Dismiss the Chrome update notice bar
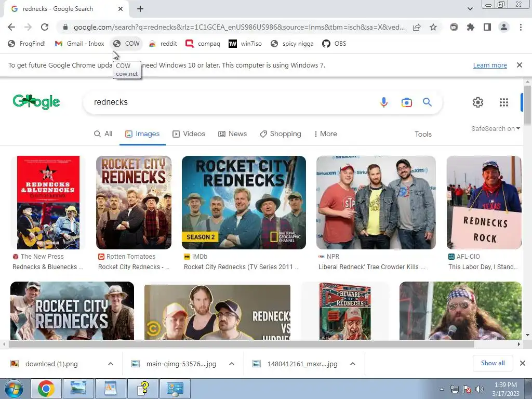Image resolution: width=532 pixels, height=399 pixels. pos(519,65)
